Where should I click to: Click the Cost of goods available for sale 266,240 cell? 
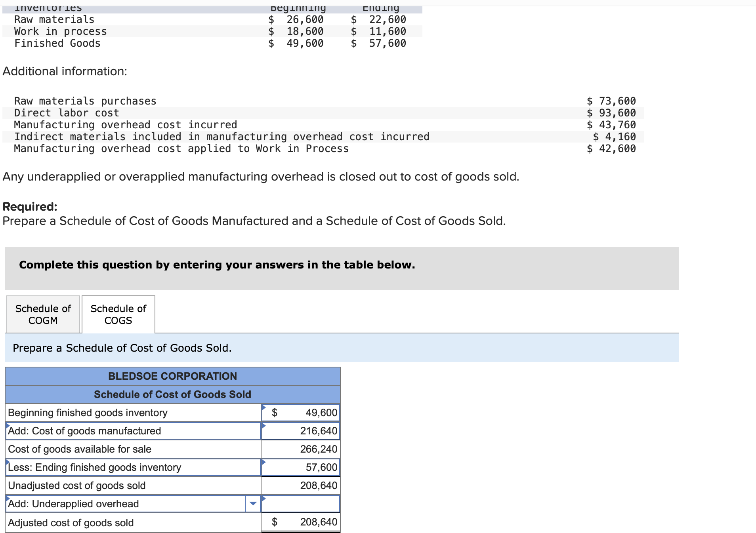[301, 449]
